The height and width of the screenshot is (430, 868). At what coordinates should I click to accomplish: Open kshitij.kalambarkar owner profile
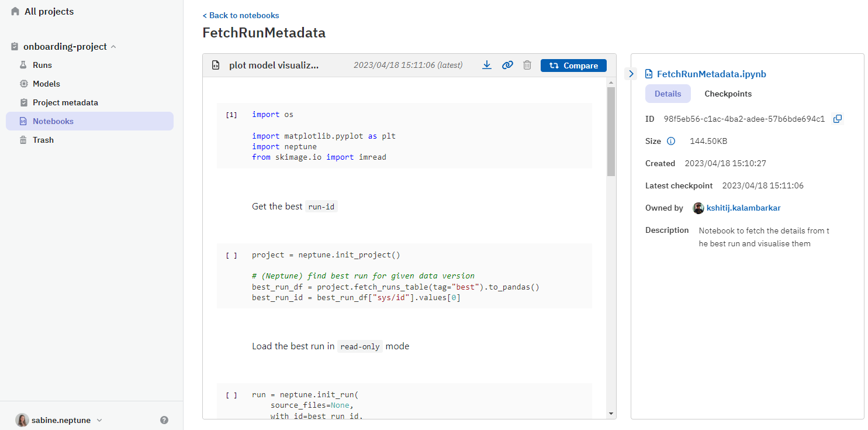click(743, 208)
